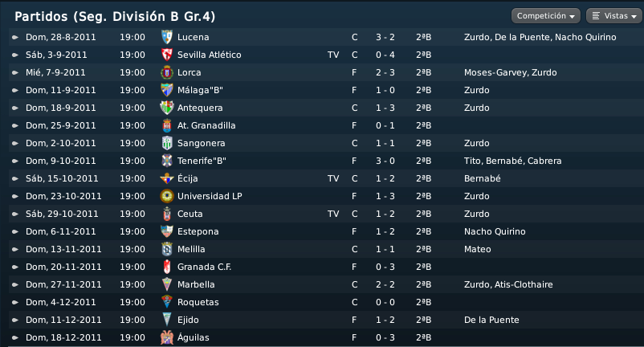Open the Tenerife"B" team link
Image resolution: width=644 pixels, height=347 pixels.
click(x=202, y=161)
